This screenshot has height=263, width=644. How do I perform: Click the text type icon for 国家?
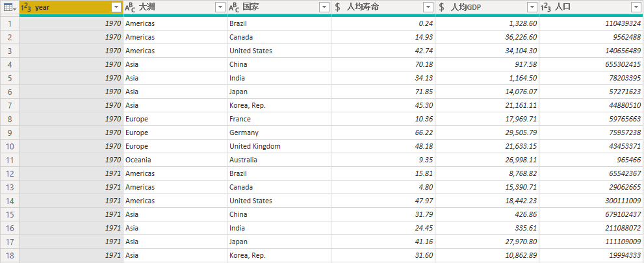tap(235, 7)
